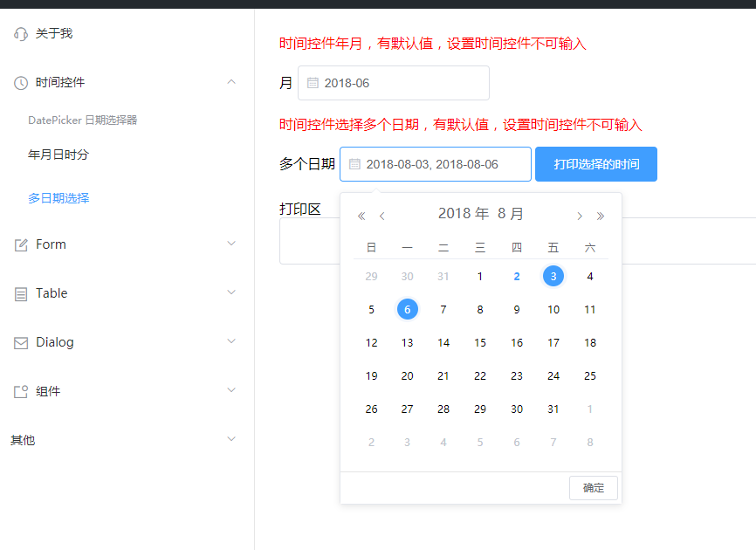Click the envelope icon beside Dialog
The image size is (756, 550).
tap(21, 343)
